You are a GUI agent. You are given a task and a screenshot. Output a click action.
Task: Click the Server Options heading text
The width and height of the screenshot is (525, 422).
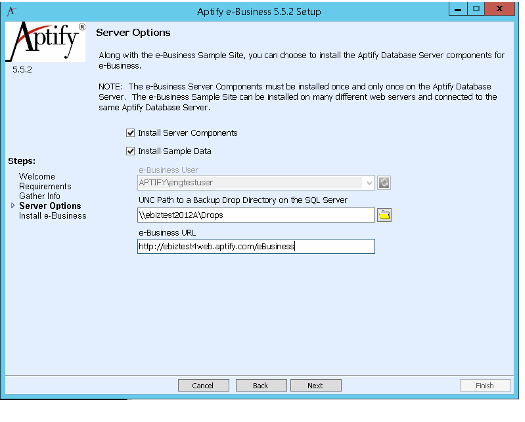click(133, 33)
